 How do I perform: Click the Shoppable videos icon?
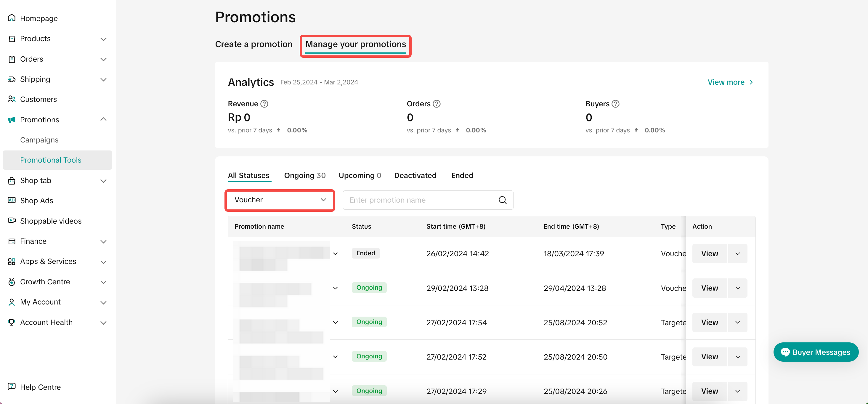pos(12,221)
